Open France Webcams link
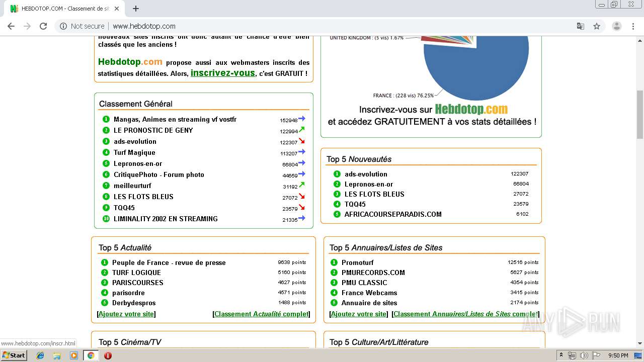644x362 pixels. (x=369, y=293)
